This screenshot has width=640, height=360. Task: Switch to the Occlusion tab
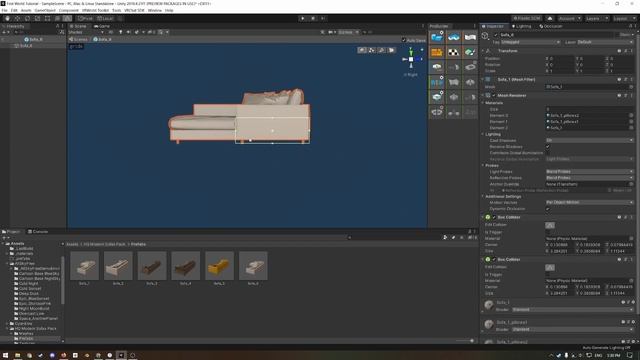[x=551, y=26]
